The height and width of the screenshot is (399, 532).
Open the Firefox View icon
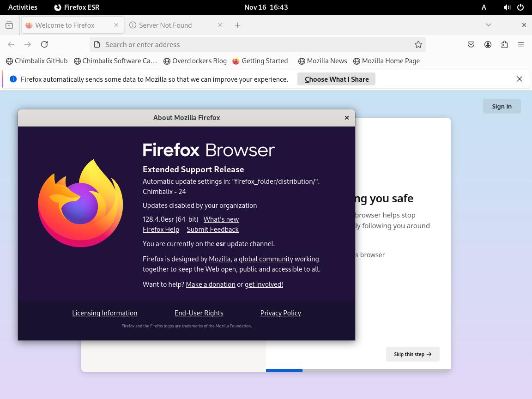click(x=9, y=25)
